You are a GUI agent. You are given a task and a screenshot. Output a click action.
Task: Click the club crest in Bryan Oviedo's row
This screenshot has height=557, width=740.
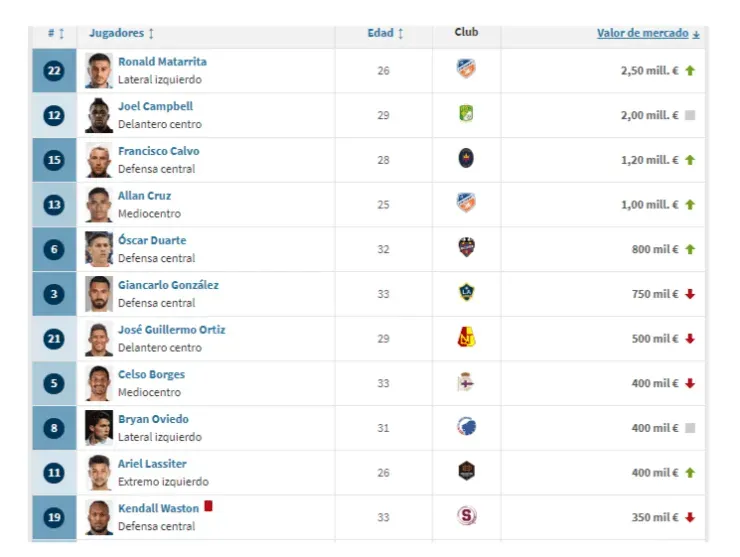465,427
